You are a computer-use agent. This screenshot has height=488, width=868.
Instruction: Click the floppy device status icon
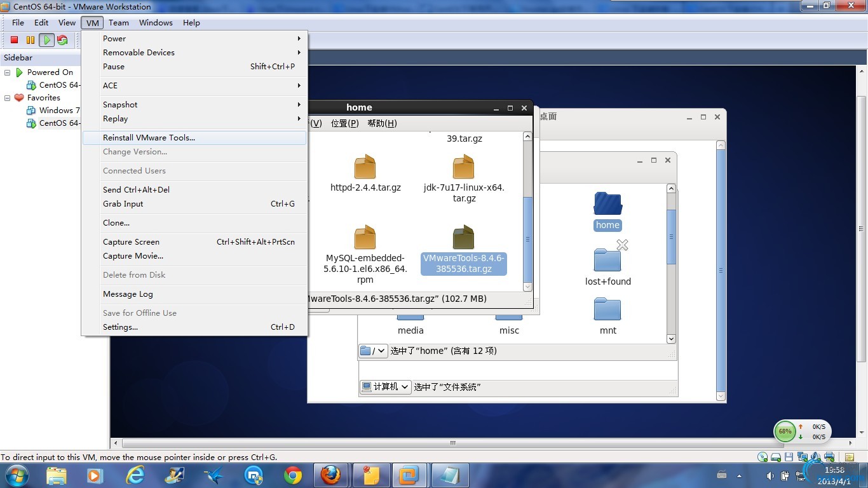pyautogui.click(x=789, y=457)
